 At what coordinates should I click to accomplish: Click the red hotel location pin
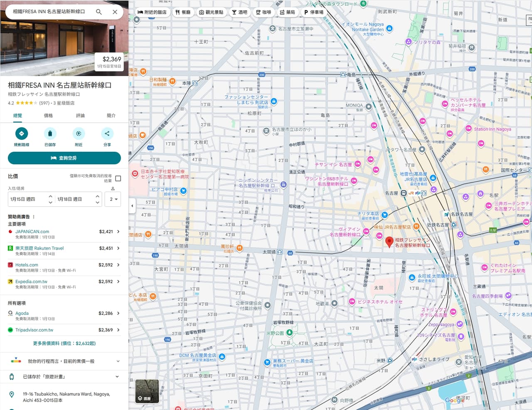(x=389, y=242)
